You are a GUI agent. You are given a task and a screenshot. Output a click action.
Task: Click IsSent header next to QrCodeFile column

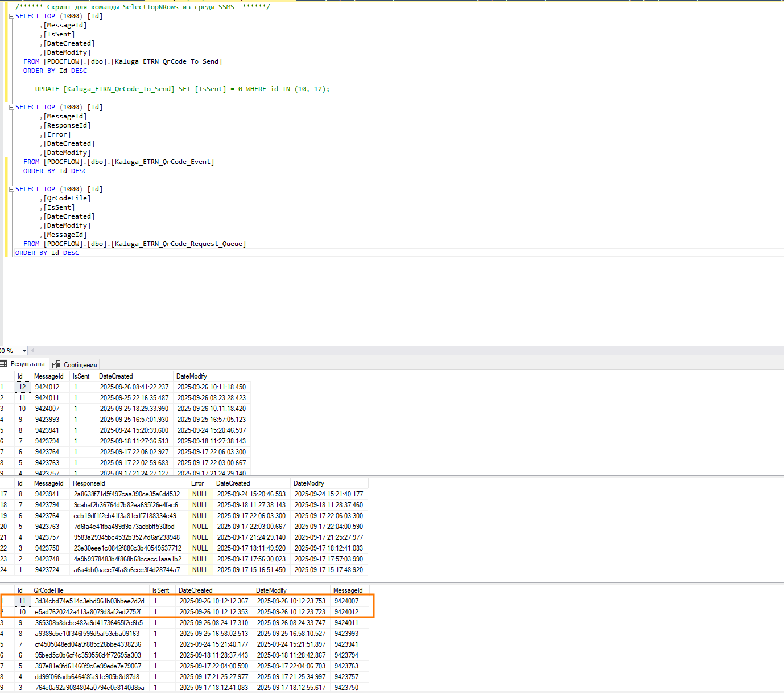(x=162, y=590)
